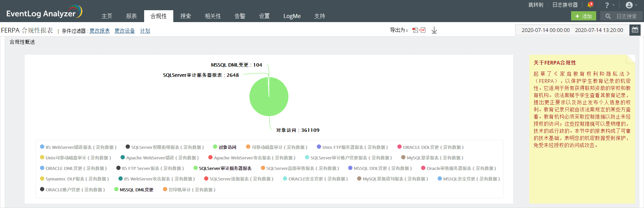Image resolution: width=644 pixels, height=208 pixels.
Task: Toggle Unix FTP服务器报表 legend entry
Action: [x=352, y=147]
